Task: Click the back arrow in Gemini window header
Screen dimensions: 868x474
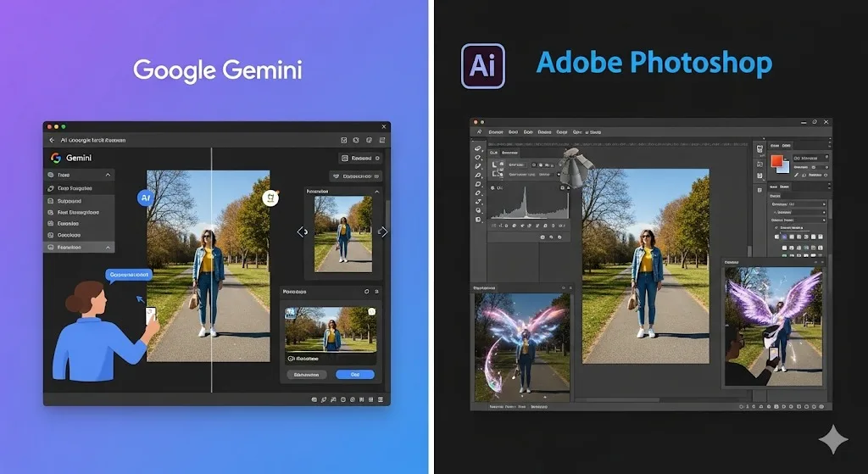Action: [52, 140]
